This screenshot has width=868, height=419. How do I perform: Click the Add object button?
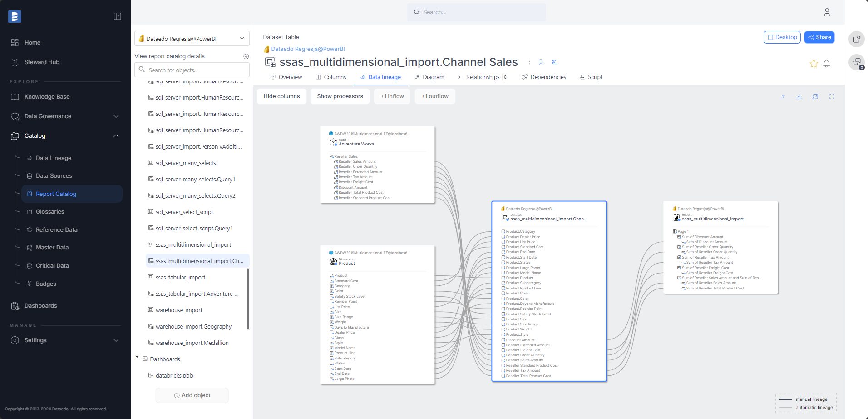(192, 395)
